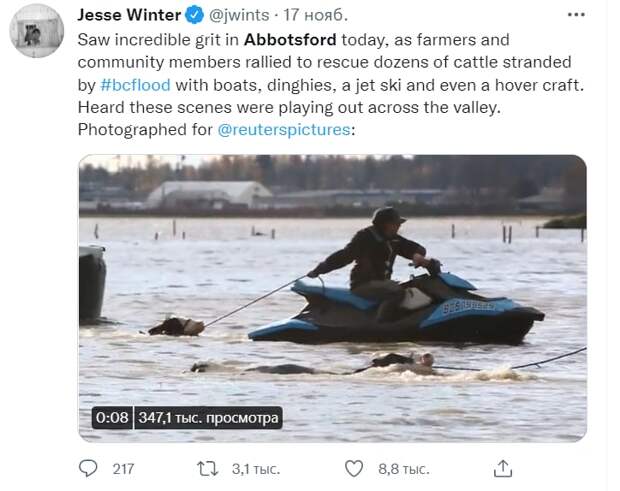Like the tweet with the heart icon
The image size is (620, 491).
(x=354, y=468)
